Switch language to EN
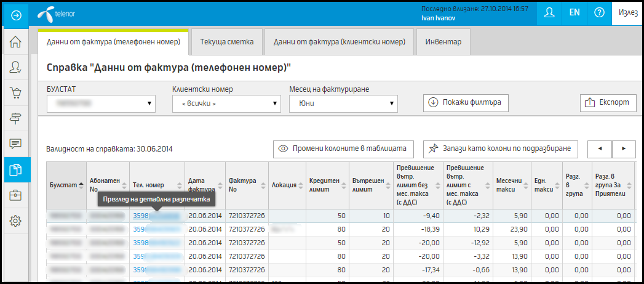 coord(574,13)
